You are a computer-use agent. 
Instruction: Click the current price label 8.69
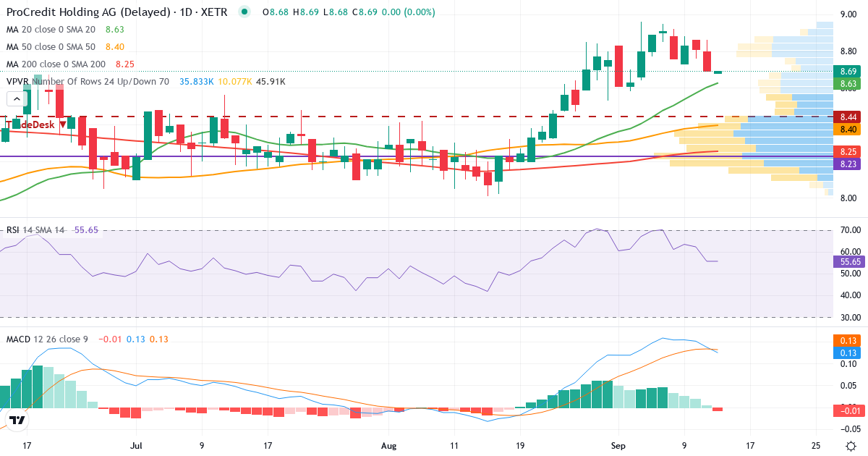coord(848,72)
